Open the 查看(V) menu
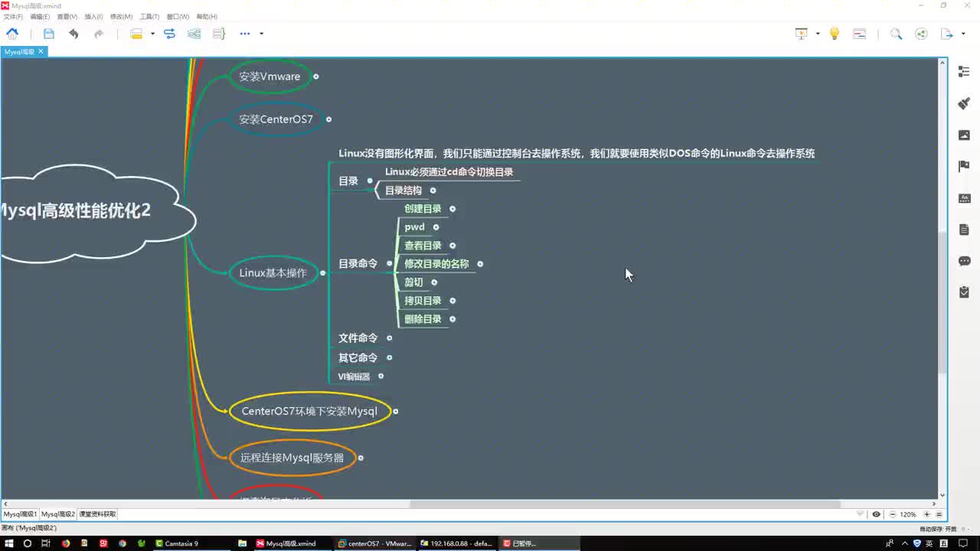Image resolution: width=980 pixels, height=551 pixels. pos(67,16)
